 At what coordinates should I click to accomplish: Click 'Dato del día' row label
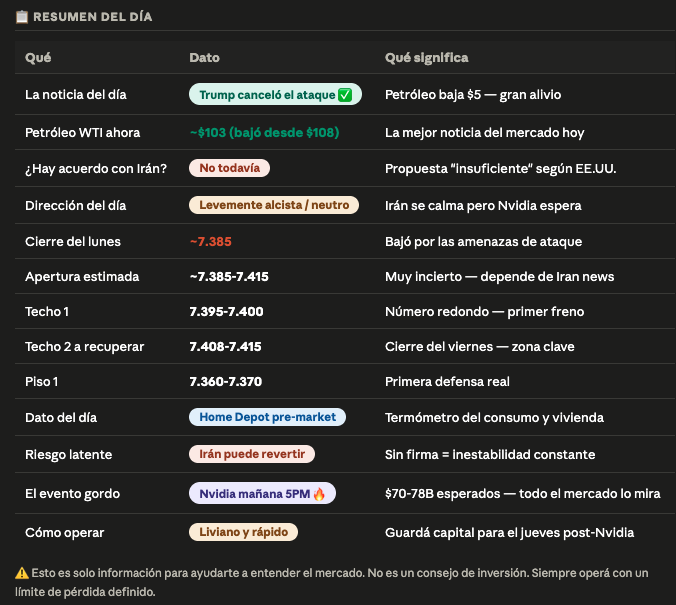[61, 417]
